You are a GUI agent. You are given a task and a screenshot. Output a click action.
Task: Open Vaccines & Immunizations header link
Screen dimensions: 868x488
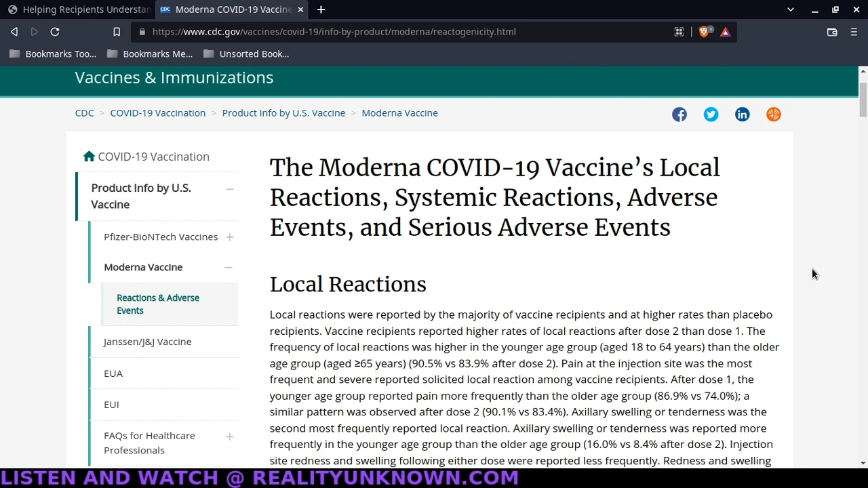174,77
